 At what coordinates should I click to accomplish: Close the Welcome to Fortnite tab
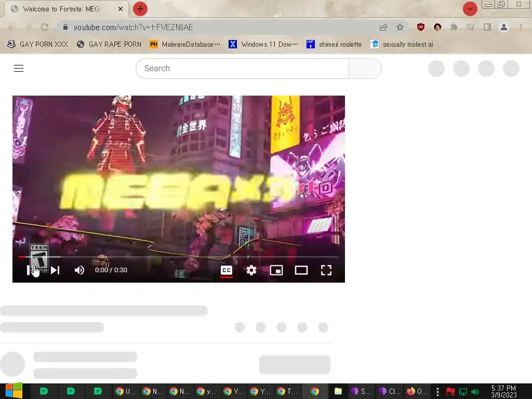click(120, 9)
